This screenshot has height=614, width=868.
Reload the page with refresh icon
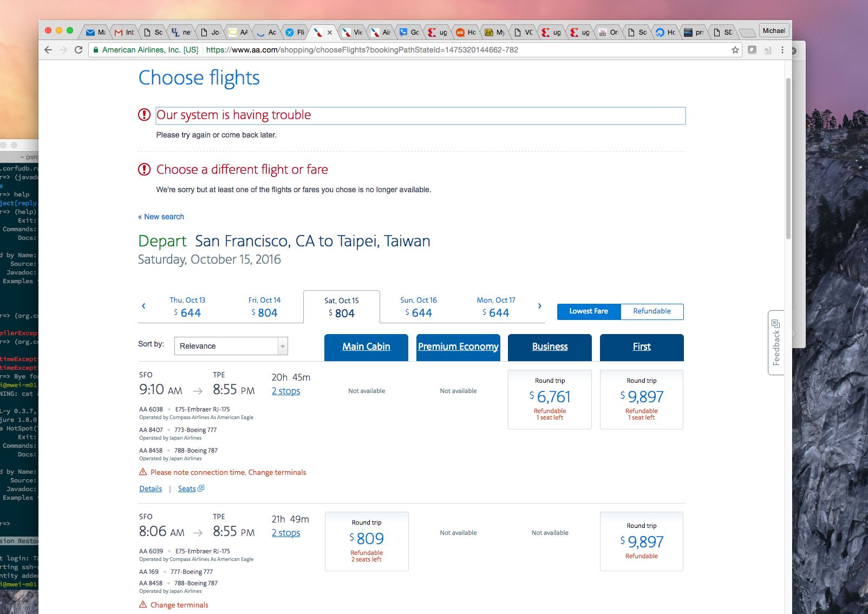(x=79, y=50)
